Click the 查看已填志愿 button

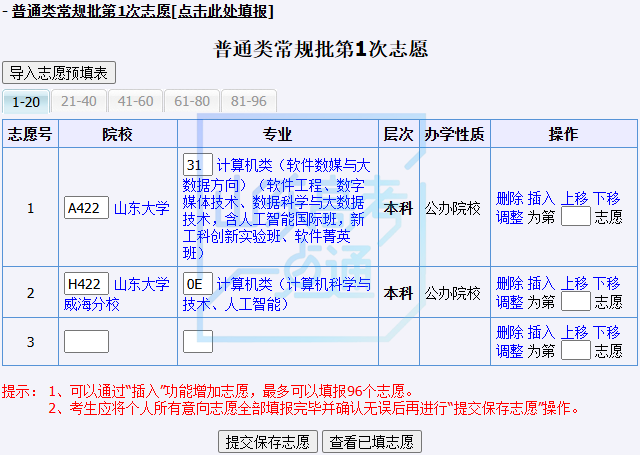[371, 442]
